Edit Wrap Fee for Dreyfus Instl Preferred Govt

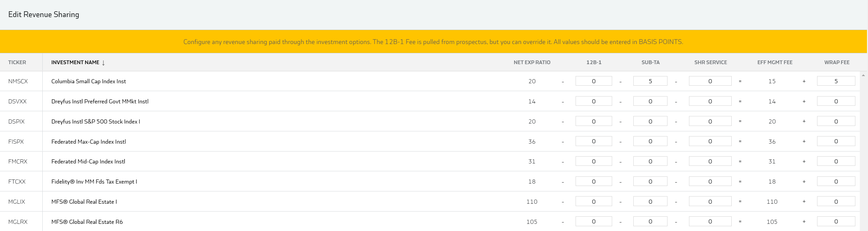pos(836,101)
